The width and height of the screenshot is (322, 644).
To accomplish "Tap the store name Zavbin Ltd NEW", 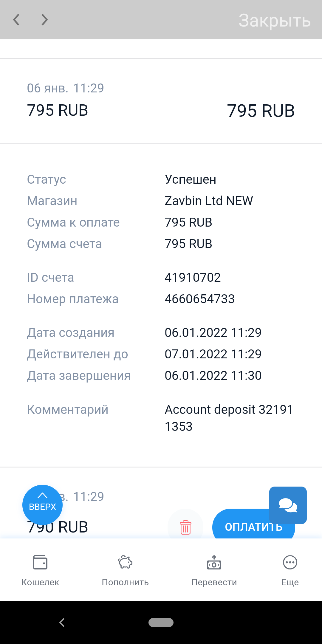I will point(209,201).
